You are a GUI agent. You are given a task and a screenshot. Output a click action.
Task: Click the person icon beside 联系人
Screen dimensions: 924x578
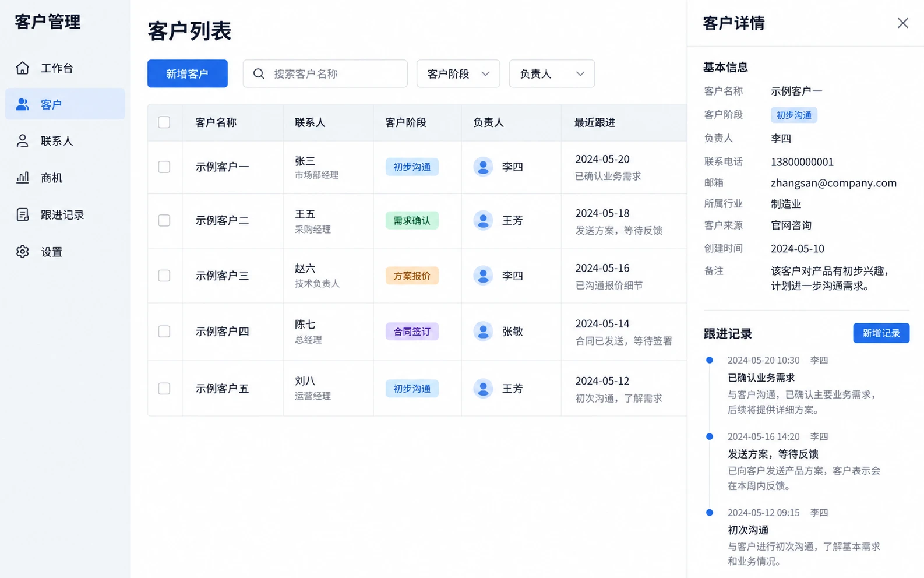click(22, 140)
